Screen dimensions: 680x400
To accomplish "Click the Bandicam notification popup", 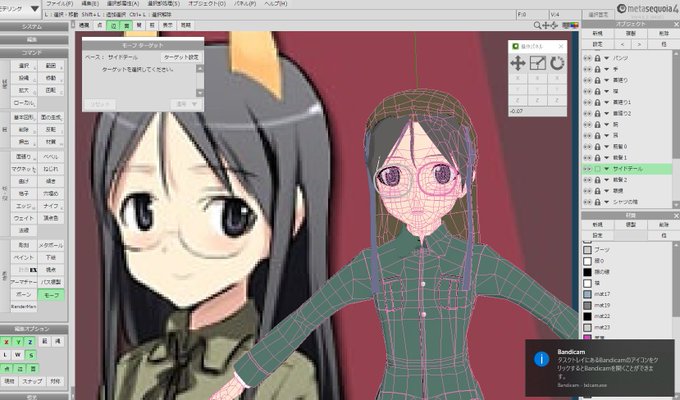I will pos(600,368).
